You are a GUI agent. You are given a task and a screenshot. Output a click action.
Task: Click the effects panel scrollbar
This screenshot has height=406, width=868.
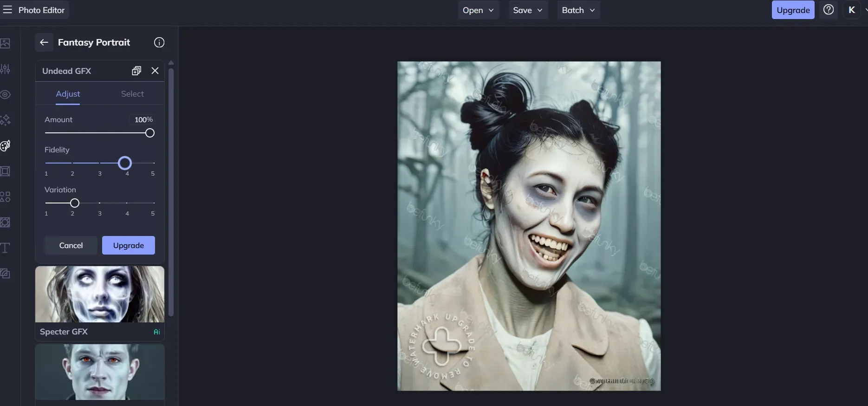(171, 192)
